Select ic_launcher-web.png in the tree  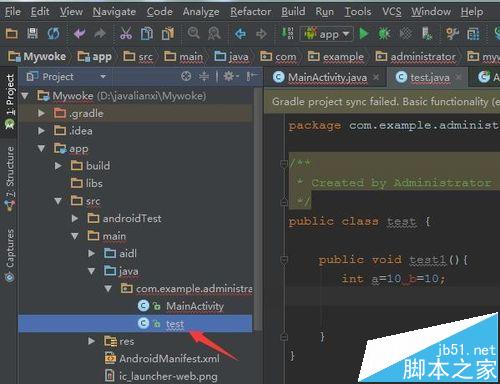pyautogui.click(x=168, y=376)
